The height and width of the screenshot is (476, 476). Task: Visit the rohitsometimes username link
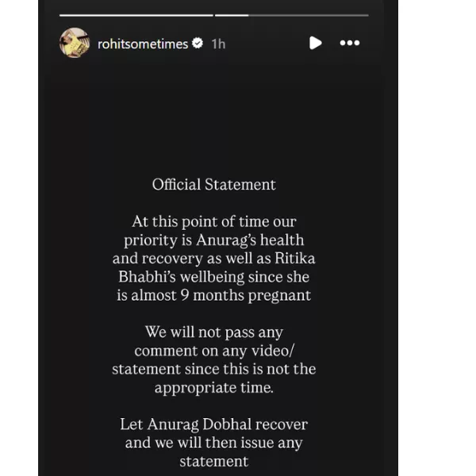pyautogui.click(x=143, y=44)
